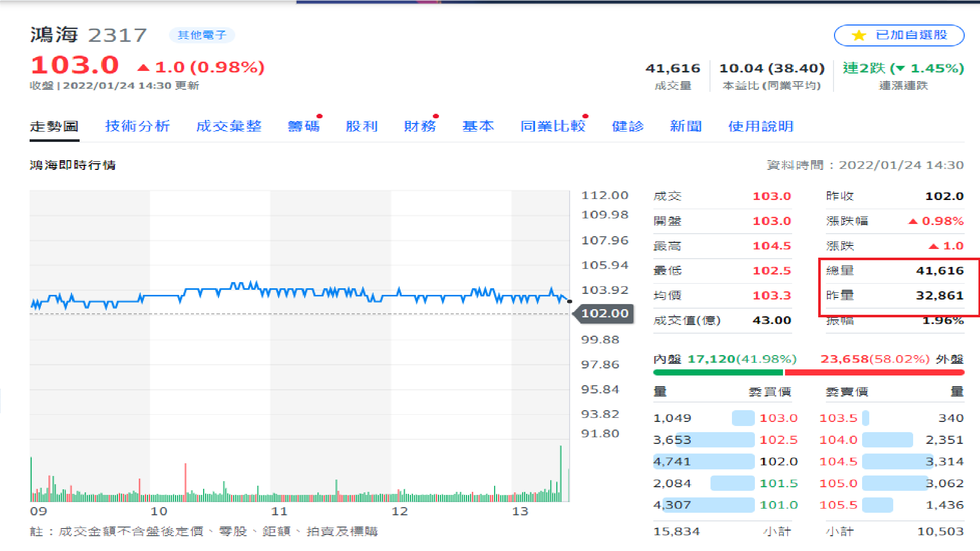Click the 委賣價 105.0 ask price

click(x=838, y=483)
